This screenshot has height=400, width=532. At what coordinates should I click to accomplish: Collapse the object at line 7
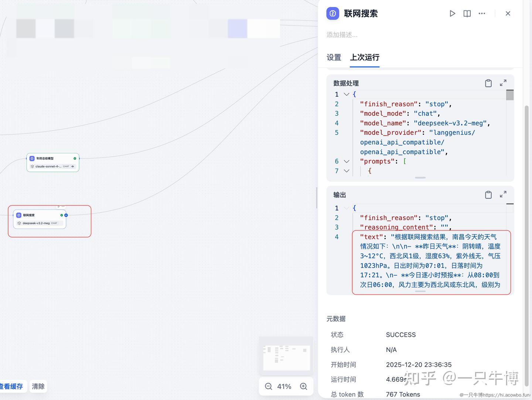[x=347, y=171]
